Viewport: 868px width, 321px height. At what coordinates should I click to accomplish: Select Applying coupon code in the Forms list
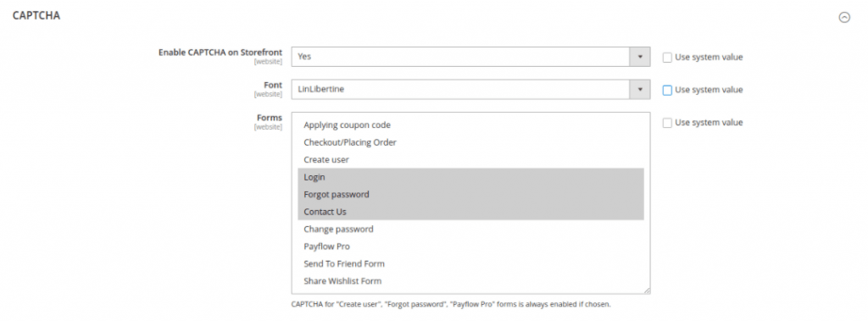click(x=470, y=125)
